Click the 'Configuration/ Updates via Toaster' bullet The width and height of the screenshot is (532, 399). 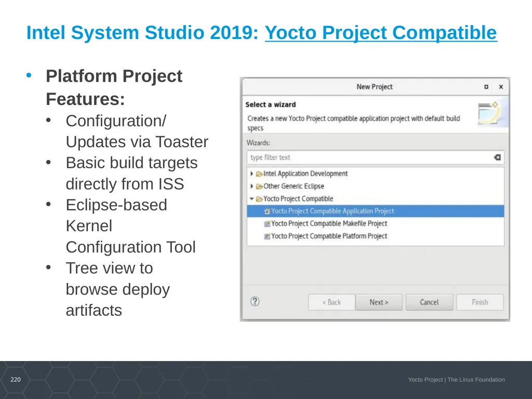point(137,131)
